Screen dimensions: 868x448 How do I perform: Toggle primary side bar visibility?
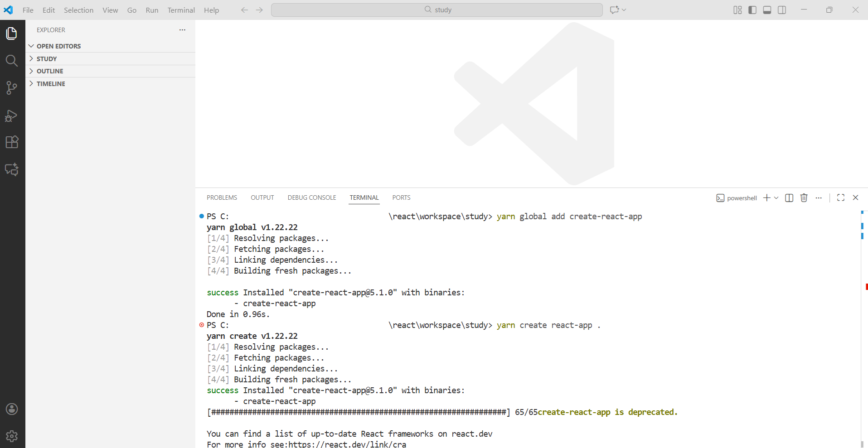752,10
